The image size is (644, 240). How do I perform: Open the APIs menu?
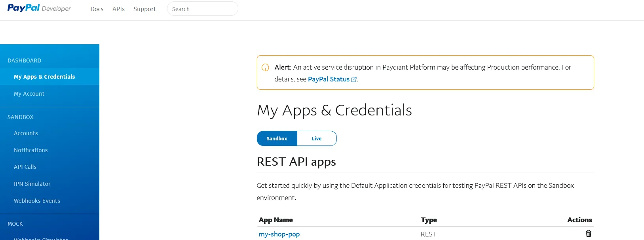click(x=118, y=9)
